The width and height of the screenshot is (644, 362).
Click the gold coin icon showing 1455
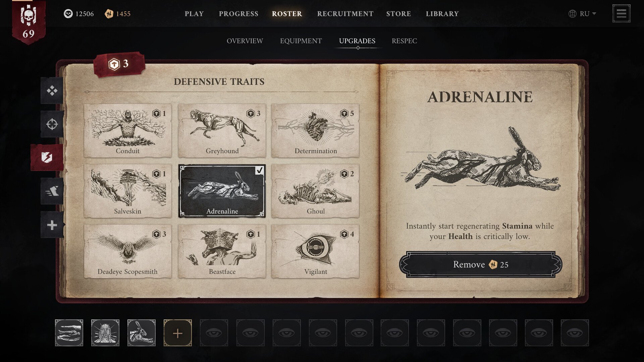point(109,14)
